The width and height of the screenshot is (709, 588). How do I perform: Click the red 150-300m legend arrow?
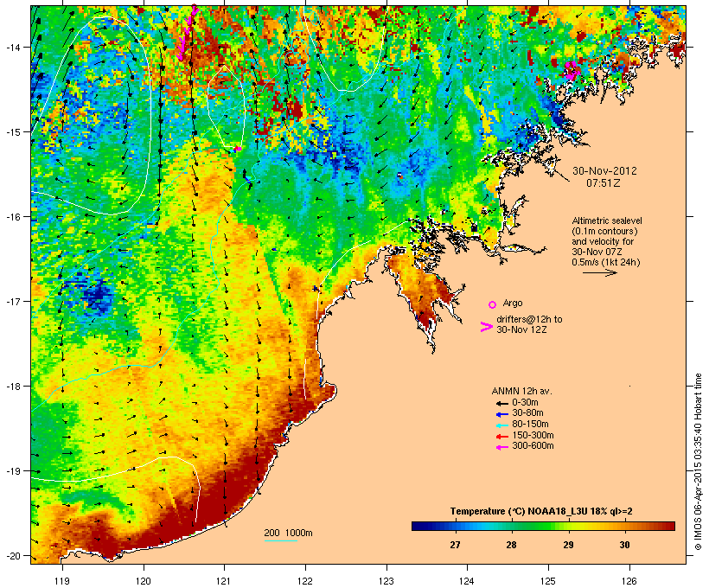tap(501, 437)
